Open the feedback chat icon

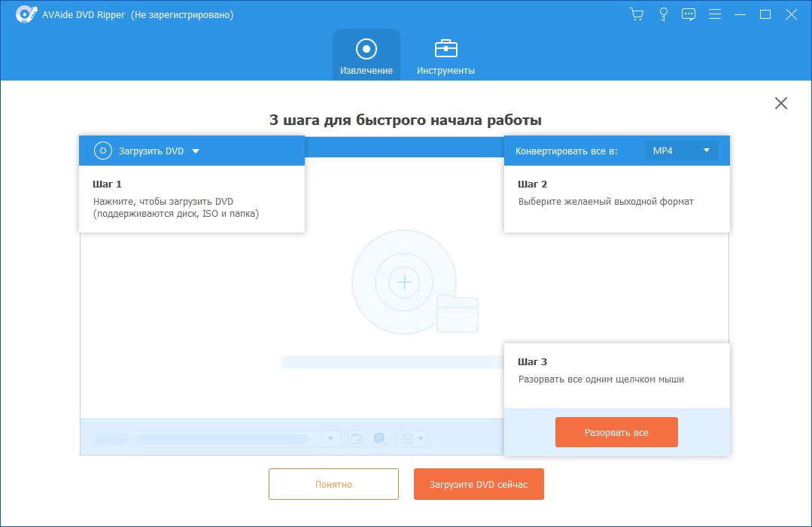[x=688, y=14]
